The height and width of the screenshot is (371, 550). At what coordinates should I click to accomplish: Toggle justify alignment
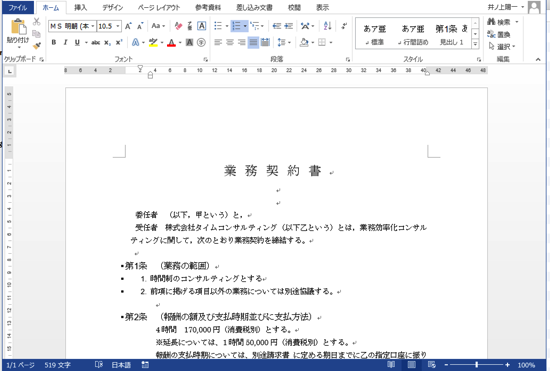(x=253, y=42)
